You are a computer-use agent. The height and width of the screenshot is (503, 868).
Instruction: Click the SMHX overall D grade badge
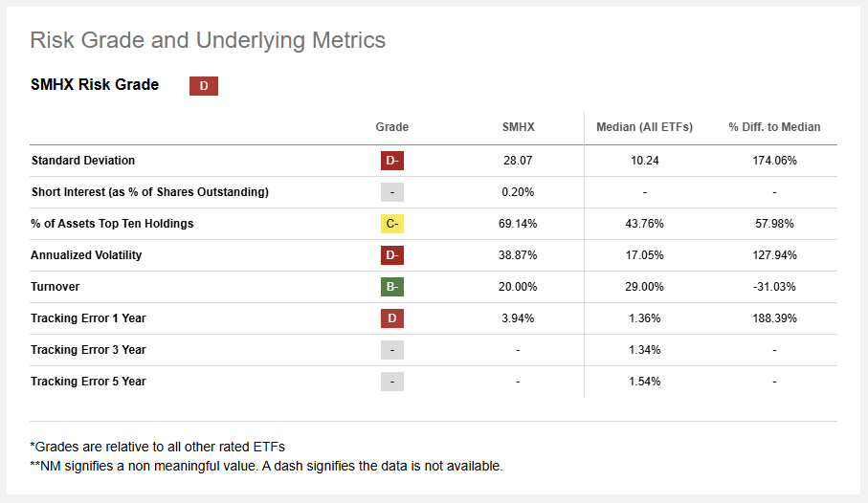pyautogui.click(x=203, y=86)
